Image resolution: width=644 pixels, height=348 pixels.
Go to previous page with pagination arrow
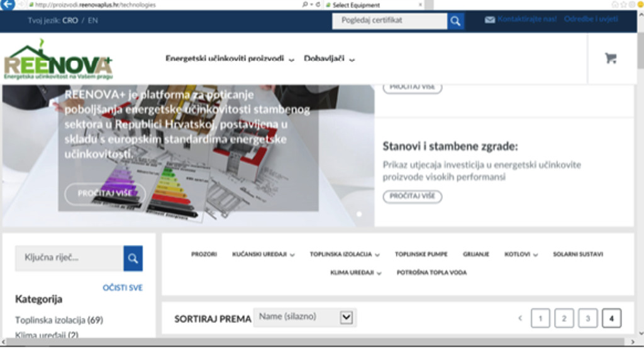[519, 318]
